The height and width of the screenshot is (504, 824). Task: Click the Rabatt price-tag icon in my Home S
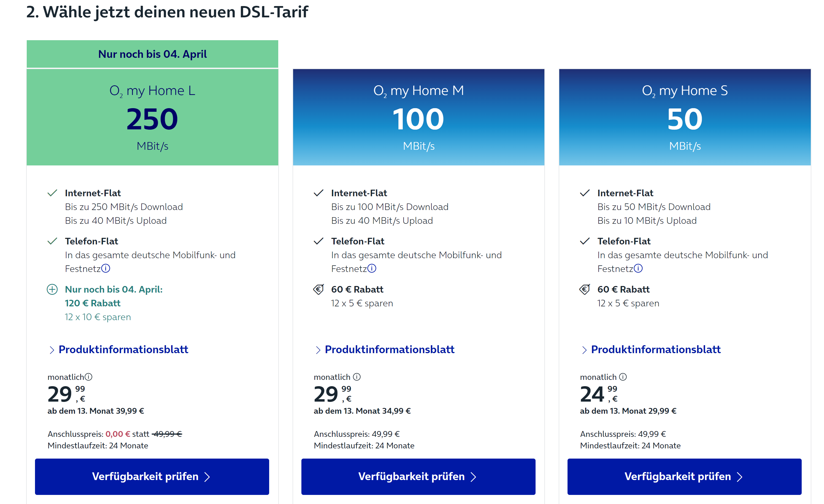[x=585, y=289]
